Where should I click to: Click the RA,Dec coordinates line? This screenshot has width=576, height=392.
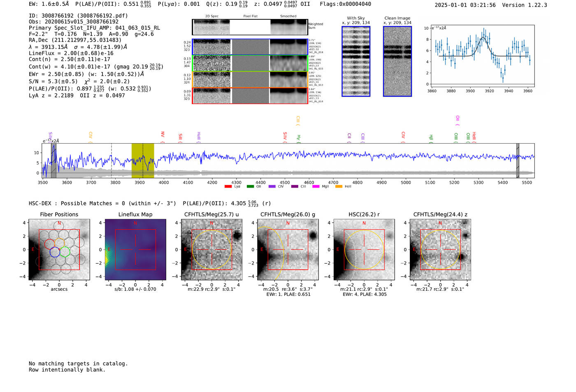75,40
